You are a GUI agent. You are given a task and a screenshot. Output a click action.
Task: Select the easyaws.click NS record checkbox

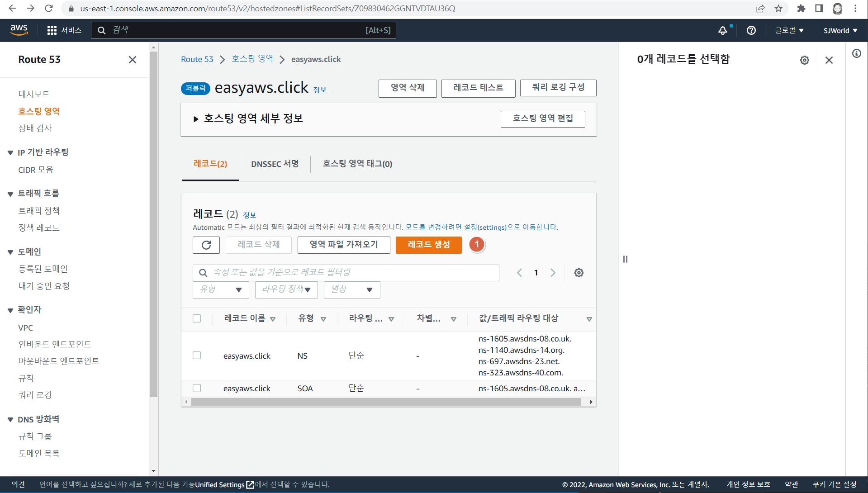[x=197, y=356]
